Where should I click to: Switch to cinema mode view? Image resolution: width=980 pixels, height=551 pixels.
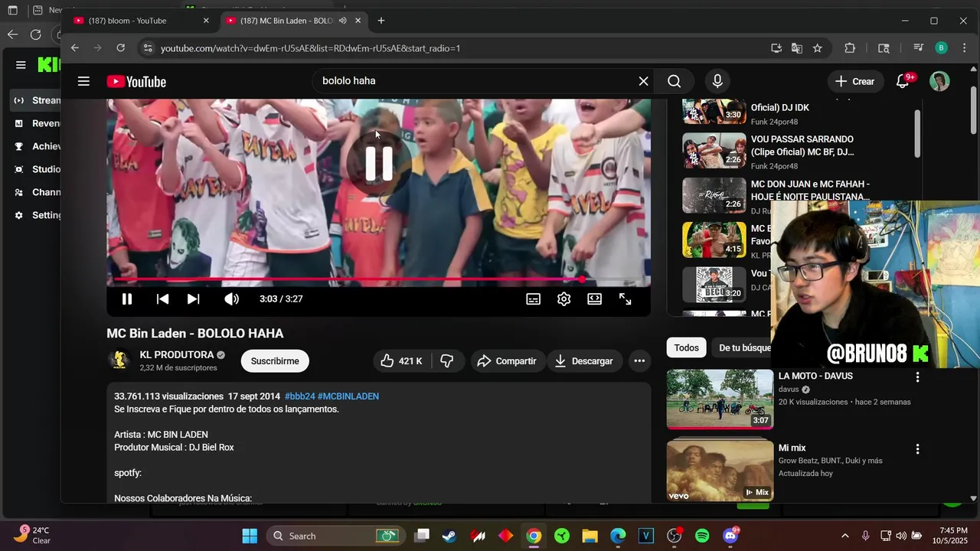(x=595, y=299)
